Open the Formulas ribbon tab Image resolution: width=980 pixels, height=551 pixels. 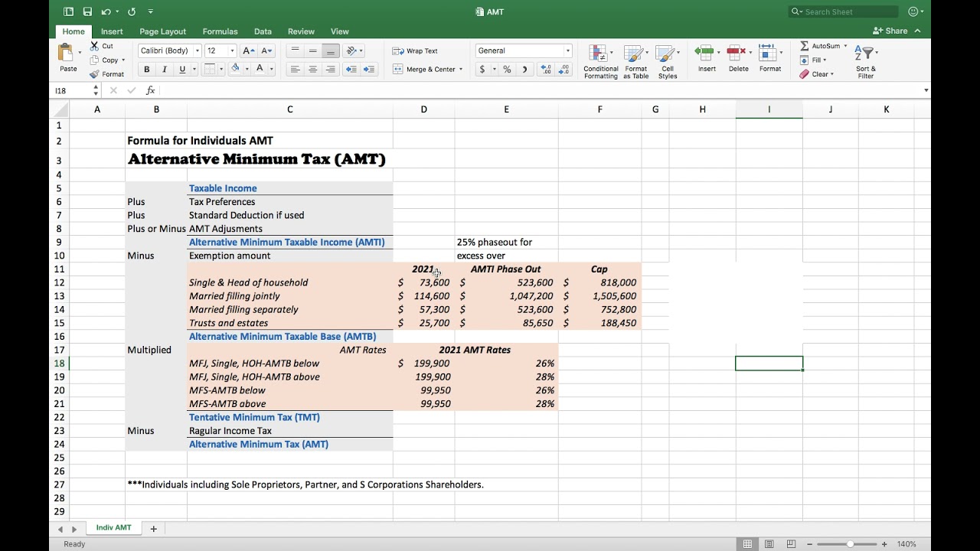click(220, 31)
